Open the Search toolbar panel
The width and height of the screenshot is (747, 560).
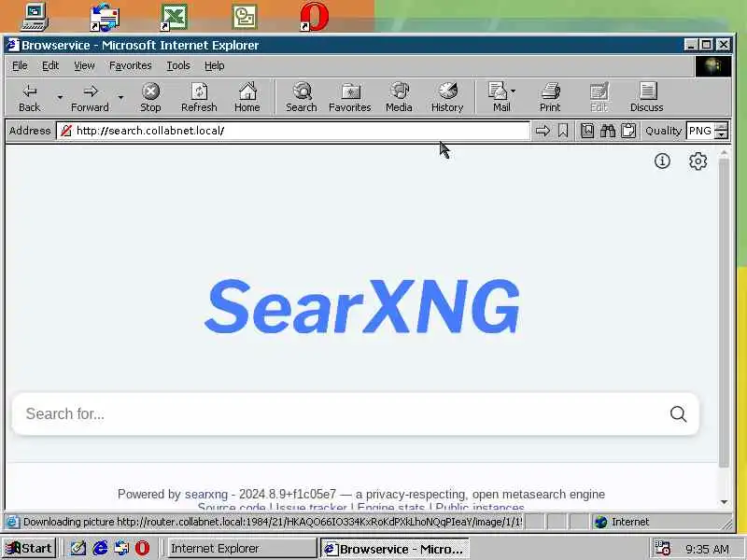coord(302,98)
